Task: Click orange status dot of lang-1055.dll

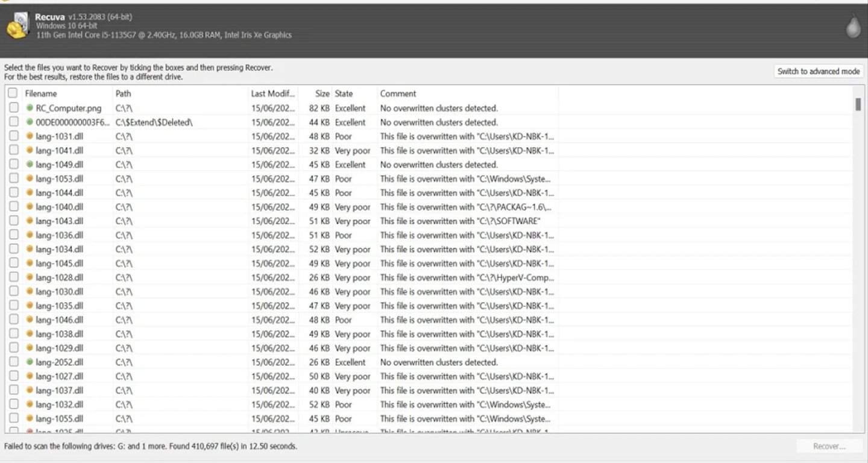Action: coord(30,418)
